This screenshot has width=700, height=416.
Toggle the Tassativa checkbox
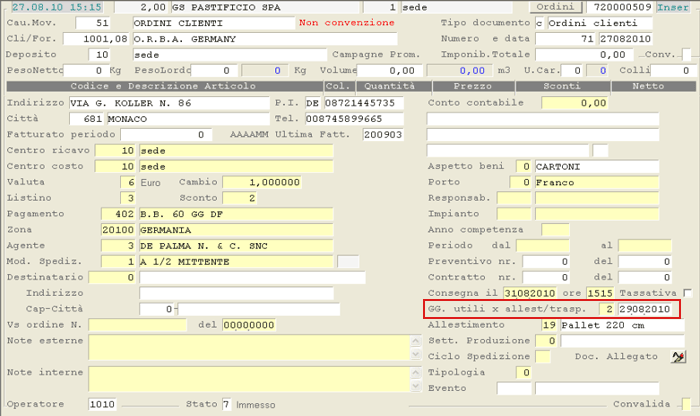click(x=687, y=293)
